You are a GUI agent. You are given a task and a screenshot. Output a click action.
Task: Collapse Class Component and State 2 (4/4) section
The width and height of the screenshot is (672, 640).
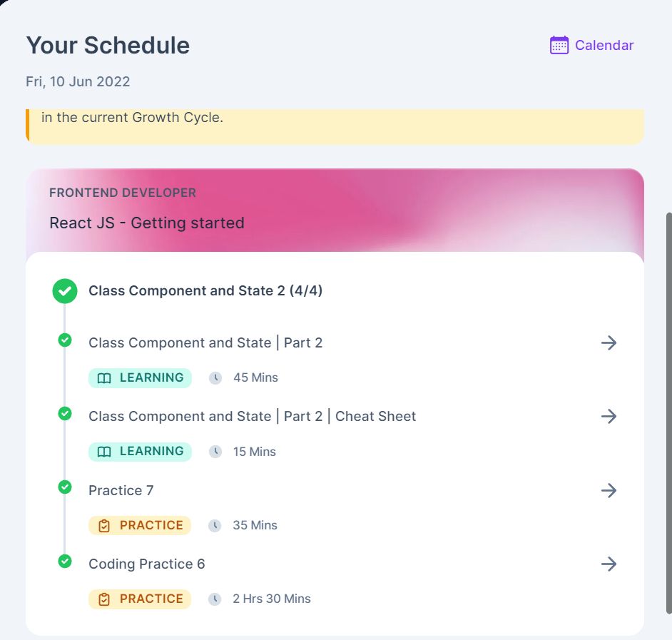click(205, 290)
